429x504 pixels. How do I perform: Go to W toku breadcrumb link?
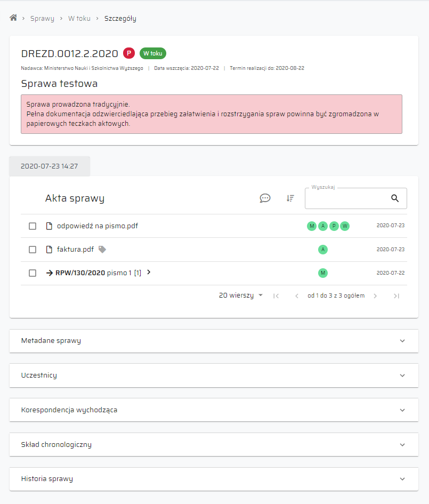click(79, 18)
